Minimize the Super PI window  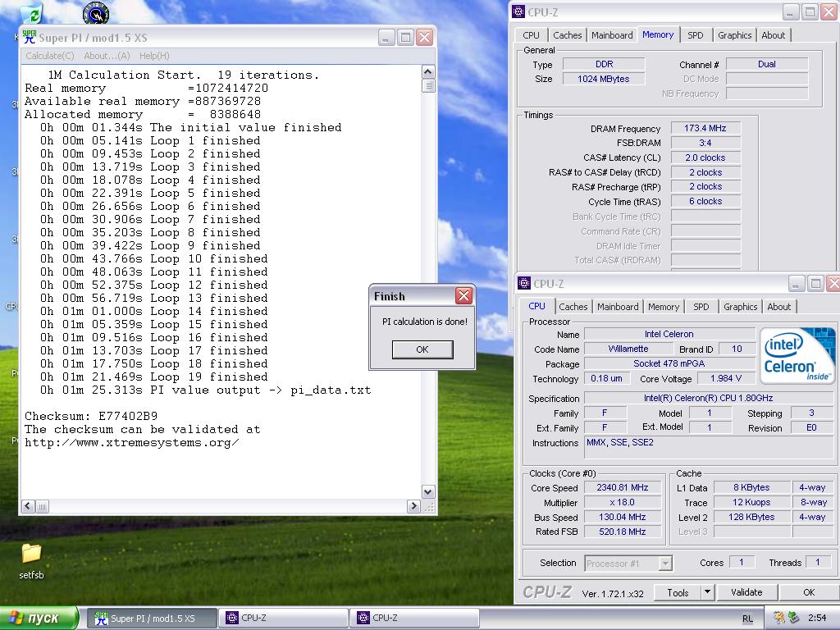(386, 37)
